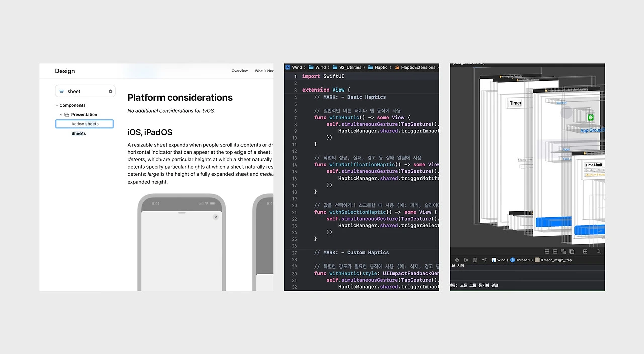Click the debug view hierarchy icon
This screenshot has height=354, width=644.
[x=475, y=260]
